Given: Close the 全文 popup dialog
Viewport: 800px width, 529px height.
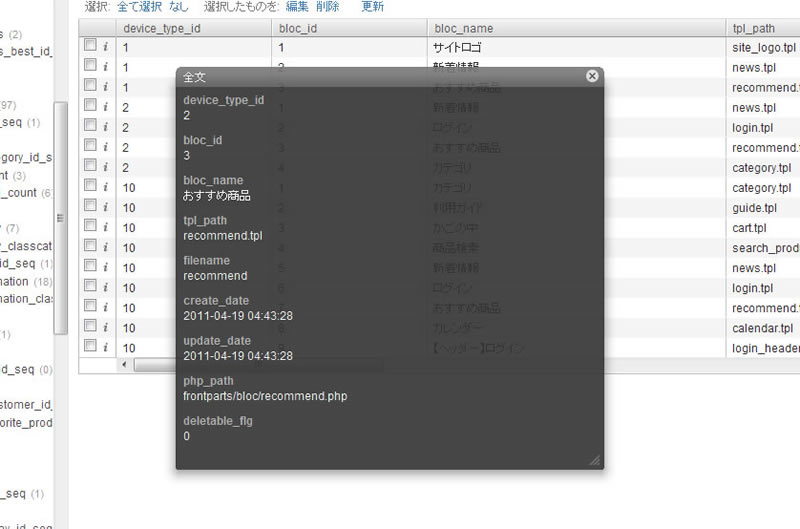Looking at the screenshot, I should [x=592, y=76].
